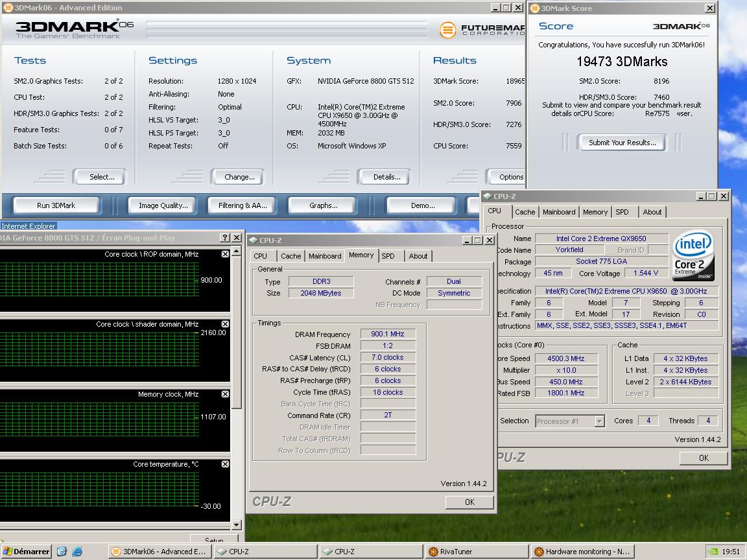
Task: Open Processor selection dropdown in CPU-Z
Action: tap(599, 421)
